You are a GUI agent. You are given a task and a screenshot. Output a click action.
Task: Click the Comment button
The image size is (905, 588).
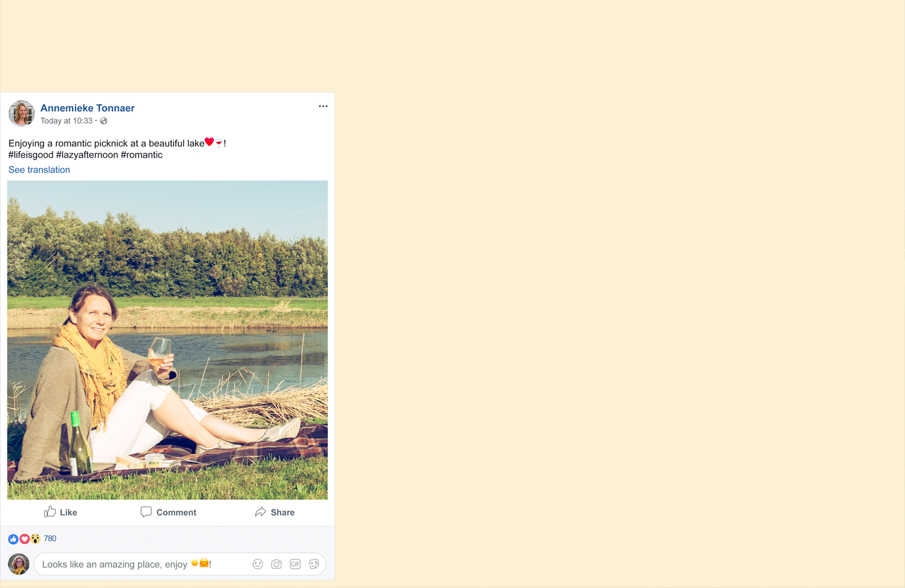point(168,512)
